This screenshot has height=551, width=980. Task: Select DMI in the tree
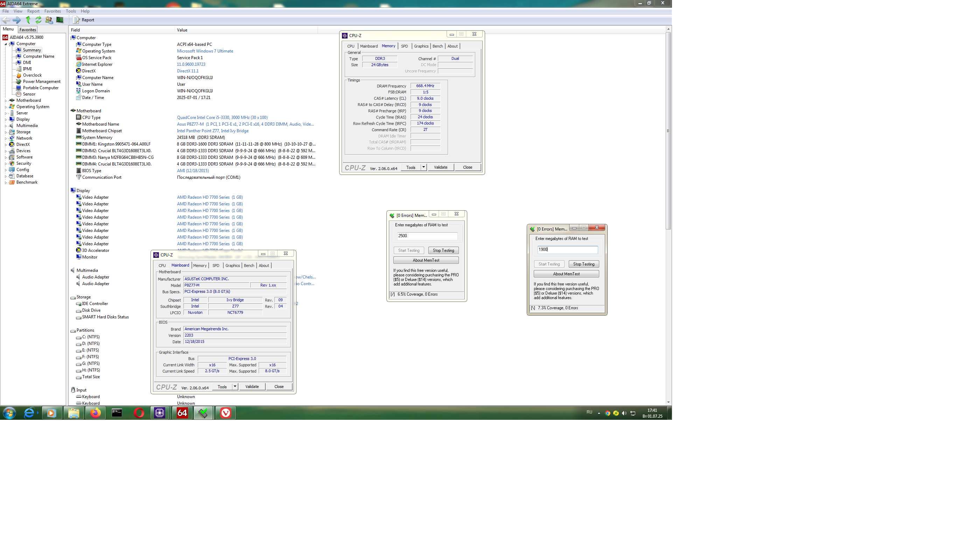[27, 63]
